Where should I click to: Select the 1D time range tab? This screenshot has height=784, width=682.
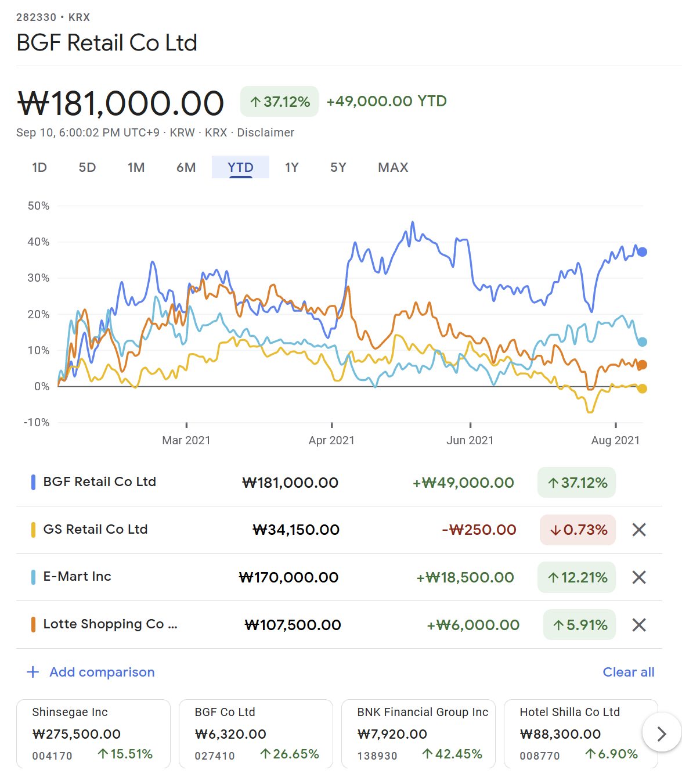pos(39,167)
